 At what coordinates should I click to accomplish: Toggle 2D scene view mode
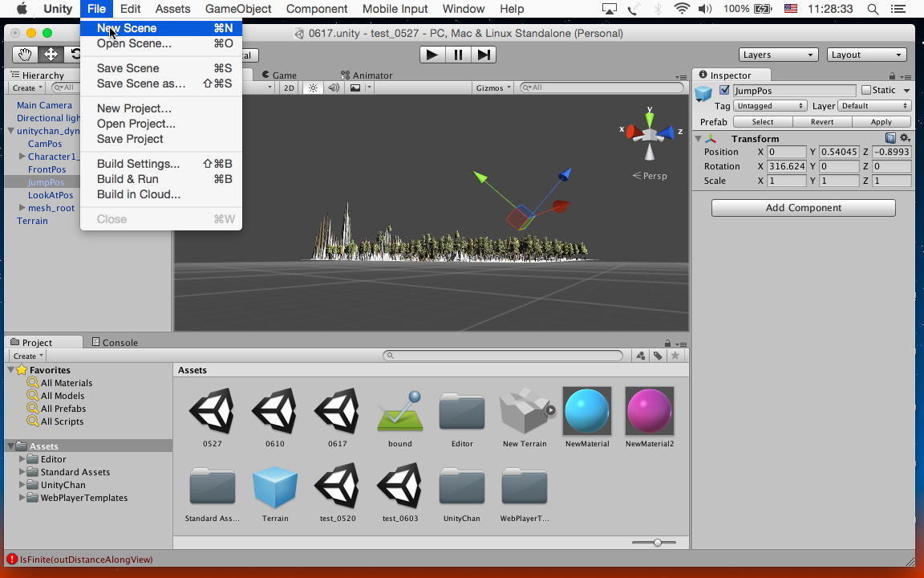click(x=289, y=88)
